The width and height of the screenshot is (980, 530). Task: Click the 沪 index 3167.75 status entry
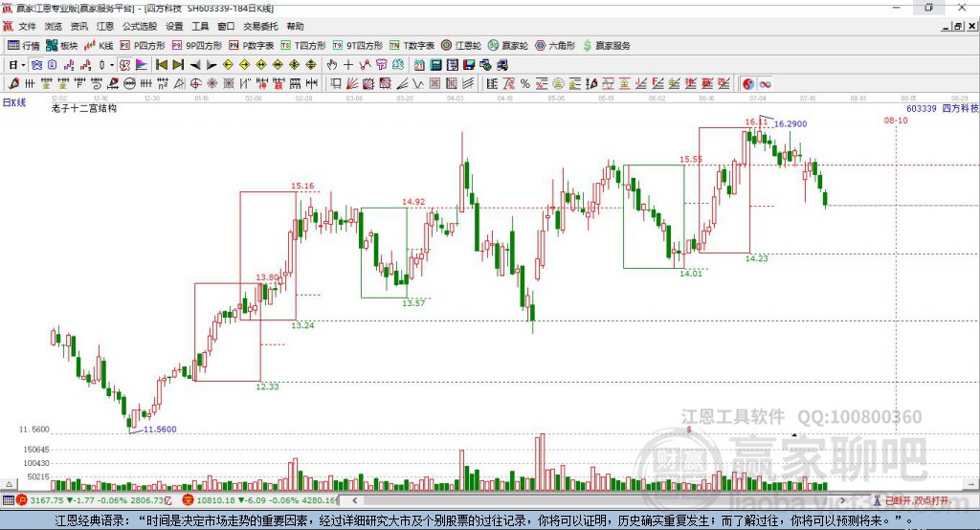point(94,500)
